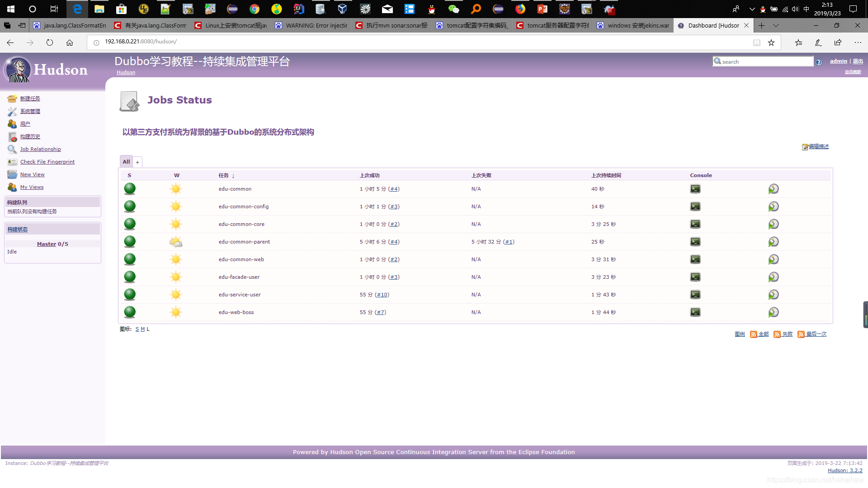Focus the search input field
868x488 pixels.
pyautogui.click(x=763, y=61)
